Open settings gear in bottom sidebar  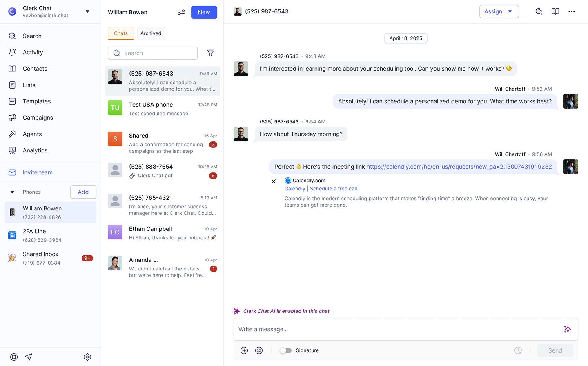pyautogui.click(x=87, y=357)
